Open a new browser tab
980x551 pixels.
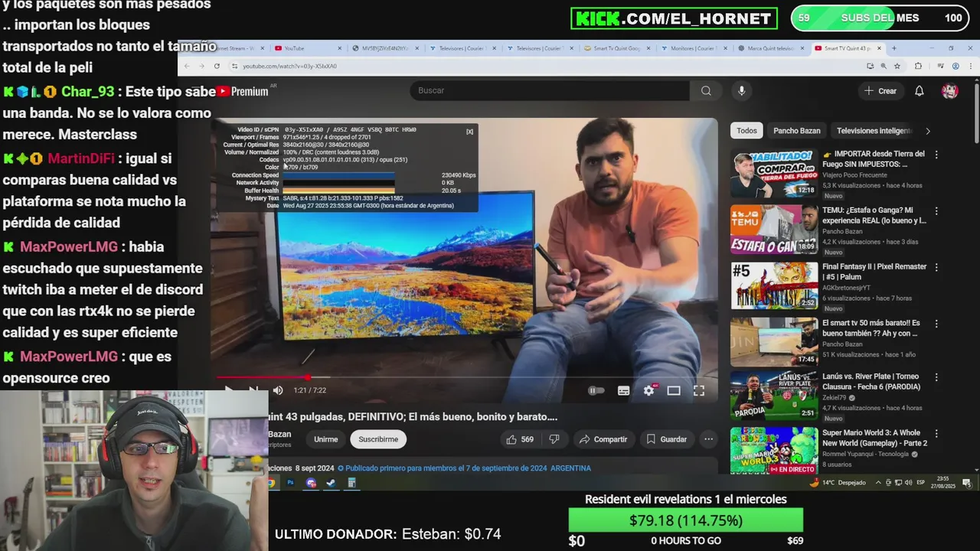893,48
